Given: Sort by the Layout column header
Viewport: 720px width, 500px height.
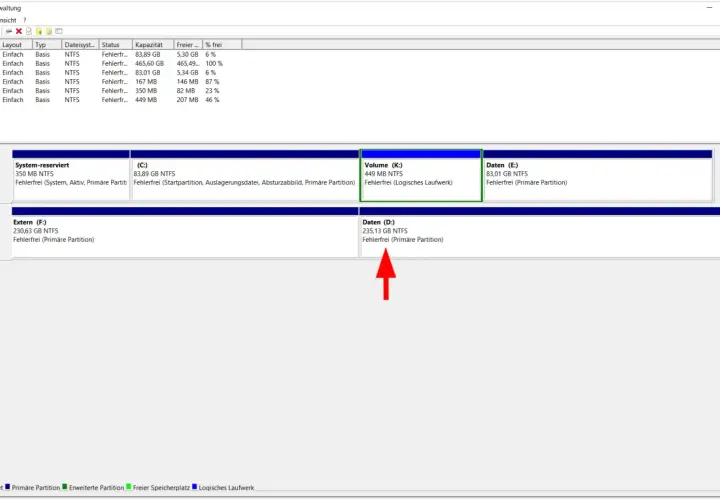Looking at the screenshot, I should pyautogui.click(x=16, y=45).
